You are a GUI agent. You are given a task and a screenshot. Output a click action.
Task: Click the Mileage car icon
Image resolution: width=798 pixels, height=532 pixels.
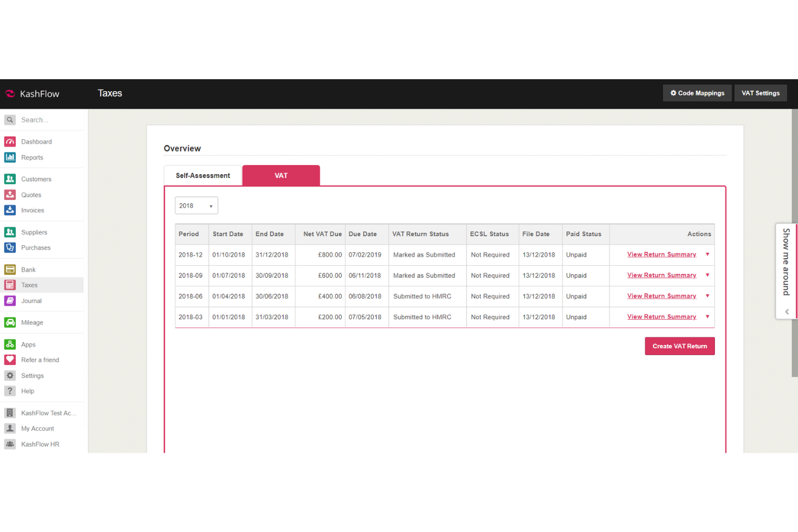(x=10, y=322)
